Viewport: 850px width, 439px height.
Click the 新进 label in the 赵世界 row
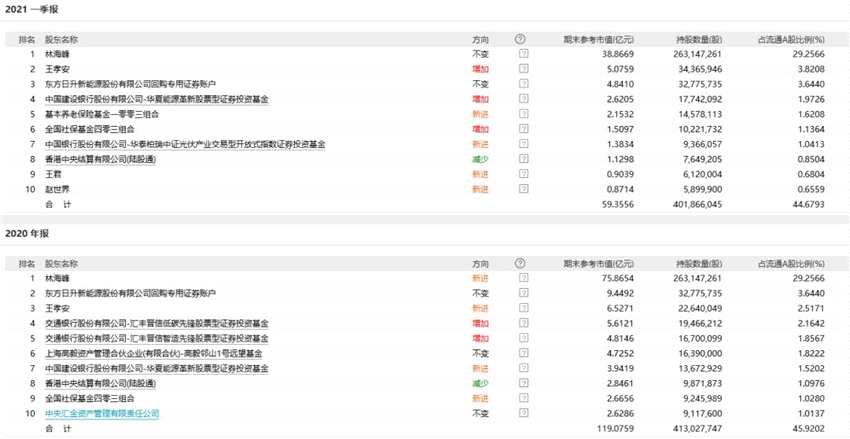[x=480, y=189]
